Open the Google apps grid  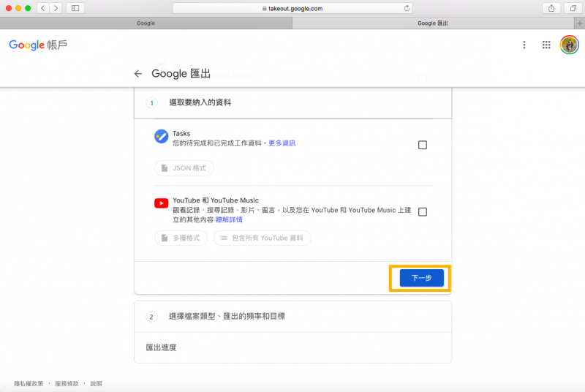pyautogui.click(x=546, y=45)
